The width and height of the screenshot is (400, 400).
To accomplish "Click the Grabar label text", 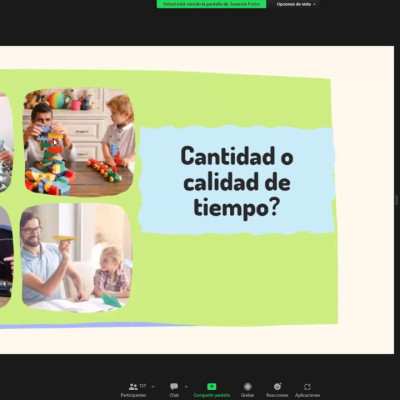I will coord(247,395).
